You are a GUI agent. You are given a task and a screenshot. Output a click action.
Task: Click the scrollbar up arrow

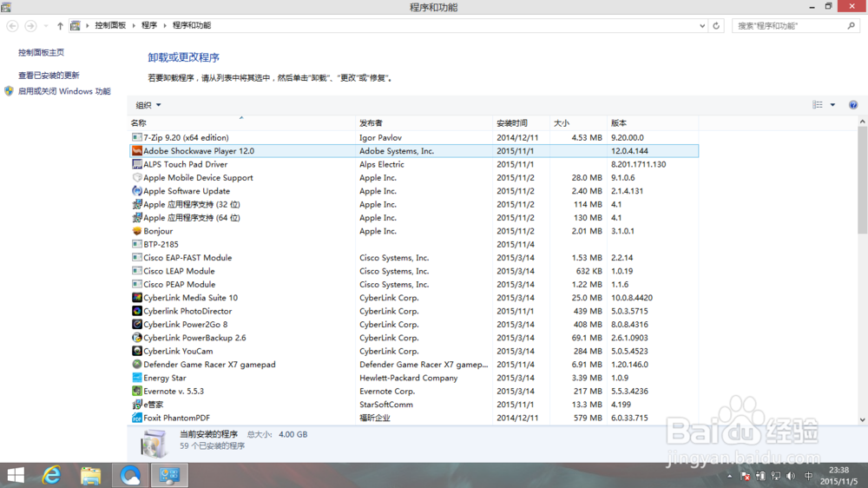[862, 122]
